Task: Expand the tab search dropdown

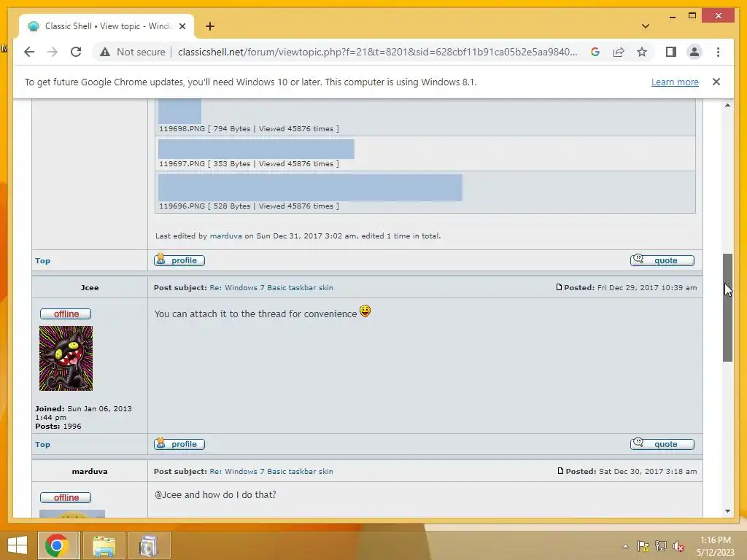Action: (646, 26)
